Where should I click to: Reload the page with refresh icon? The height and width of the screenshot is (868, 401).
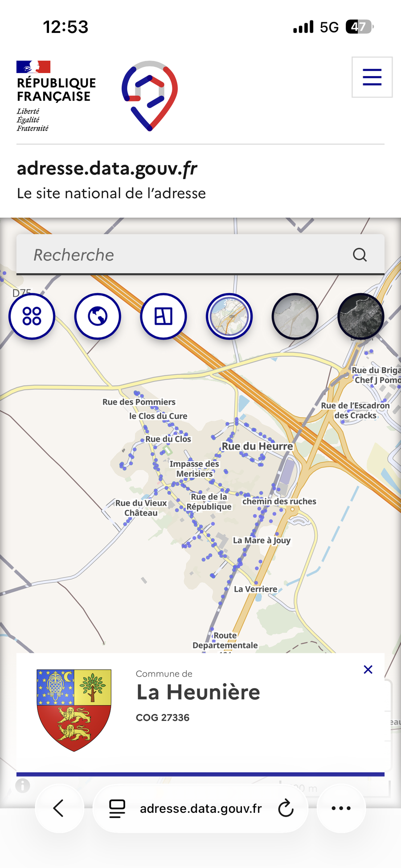click(286, 808)
